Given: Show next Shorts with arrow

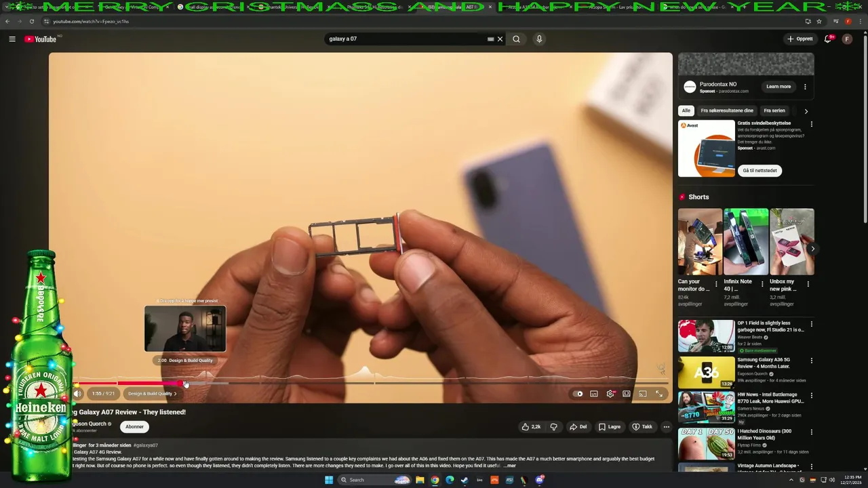Looking at the screenshot, I should [x=812, y=249].
